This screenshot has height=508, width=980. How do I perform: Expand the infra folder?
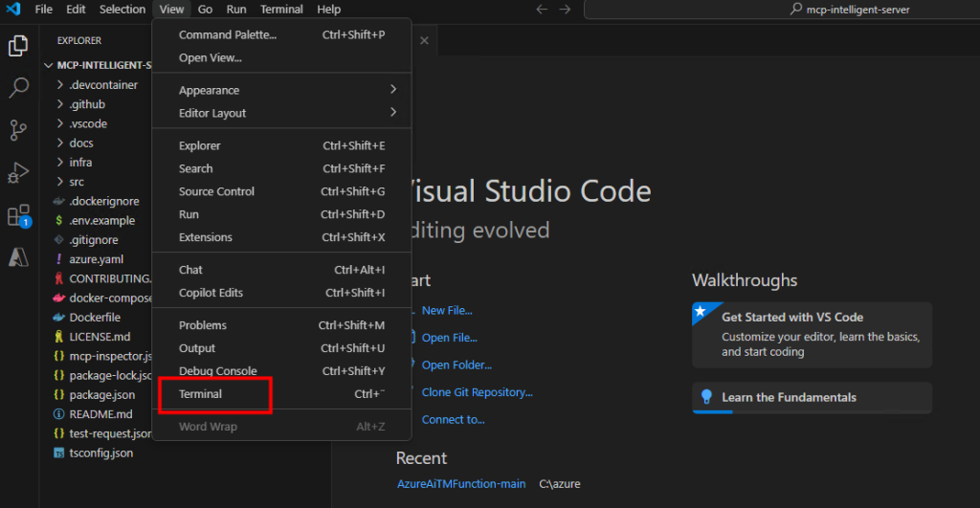[x=60, y=162]
